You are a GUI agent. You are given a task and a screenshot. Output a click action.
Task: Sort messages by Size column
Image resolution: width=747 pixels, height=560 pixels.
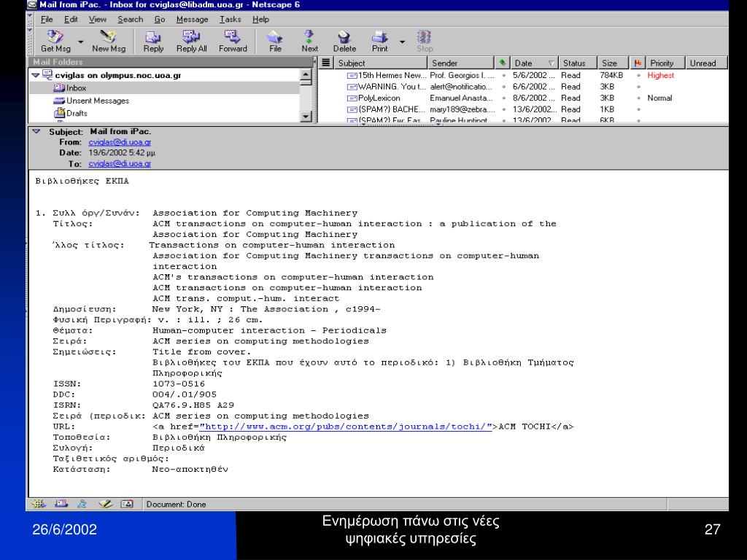point(614,63)
